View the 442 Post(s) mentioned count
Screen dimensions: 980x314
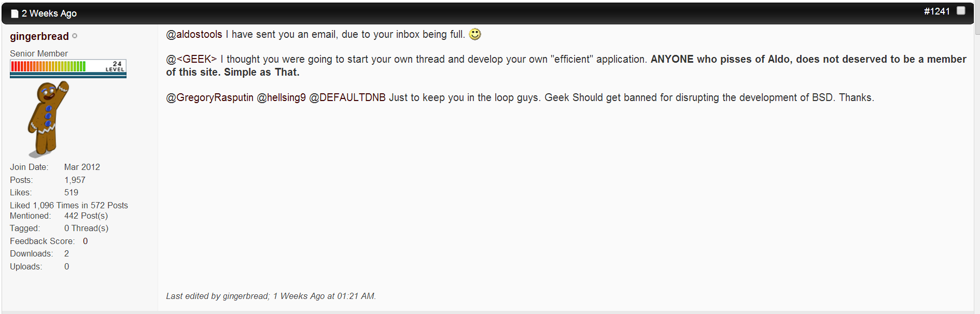86,216
